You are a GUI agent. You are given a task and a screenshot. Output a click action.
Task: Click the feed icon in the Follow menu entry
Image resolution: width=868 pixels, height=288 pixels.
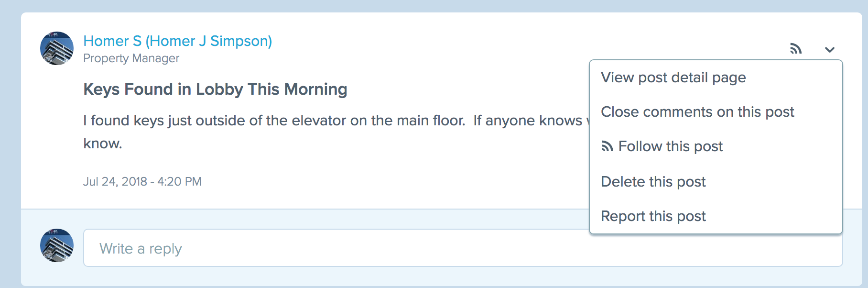point(607,146)
